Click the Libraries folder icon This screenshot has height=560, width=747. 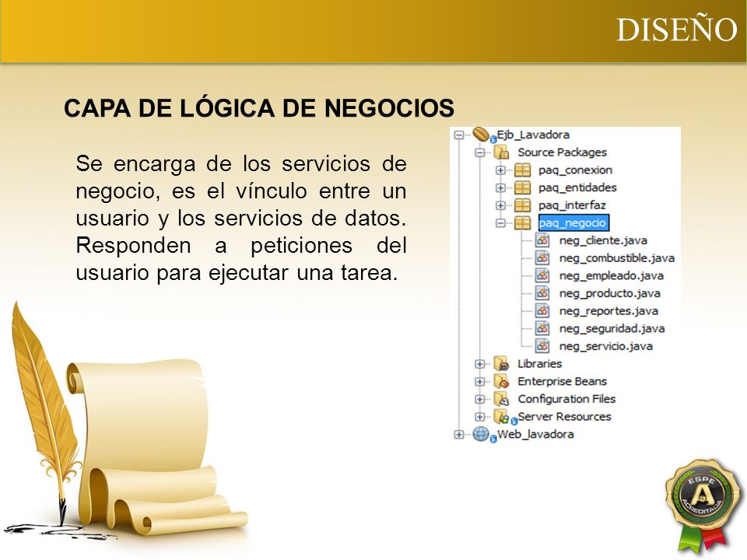[x=501, y=364]
